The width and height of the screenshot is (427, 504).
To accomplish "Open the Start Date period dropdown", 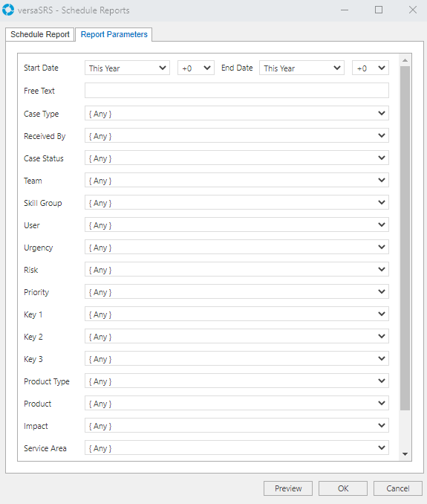I will 127,68.
